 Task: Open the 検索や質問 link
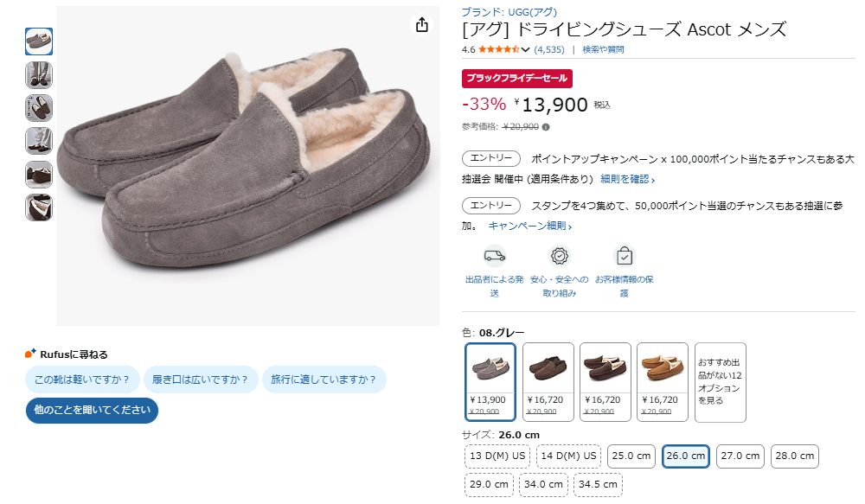coord(603,49)
